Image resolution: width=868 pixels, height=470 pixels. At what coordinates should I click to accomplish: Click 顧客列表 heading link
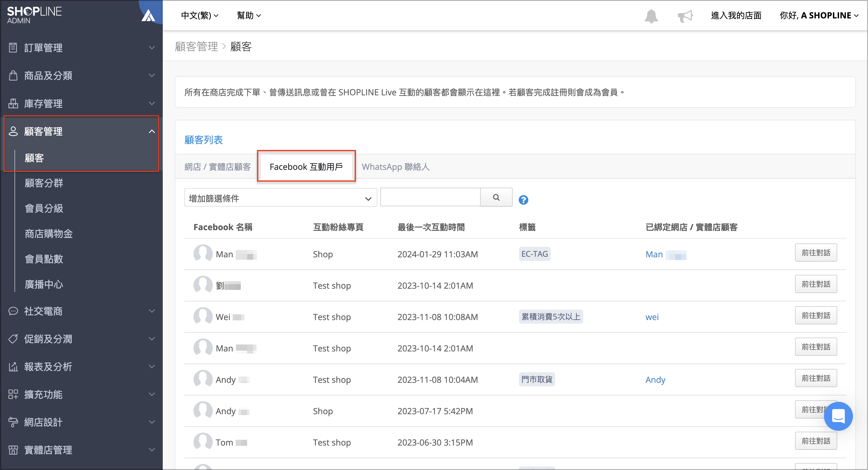pyautogui.click(x=203, y=140)
